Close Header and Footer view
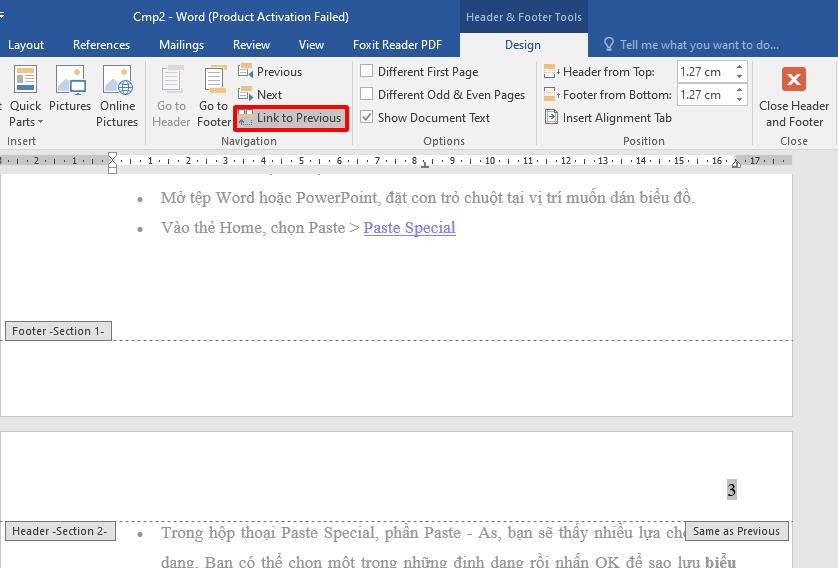This screenshot has height=568, width=838. (793, 97)
